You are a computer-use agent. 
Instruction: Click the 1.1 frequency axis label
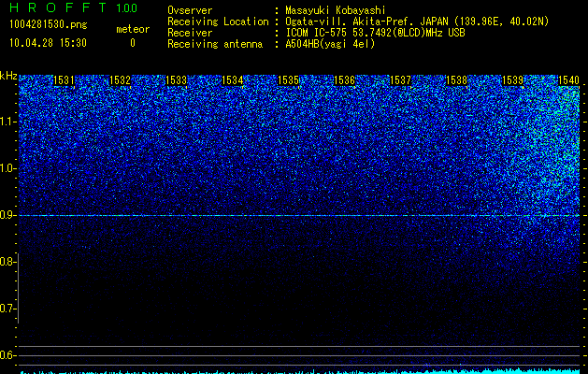point(8,122)
